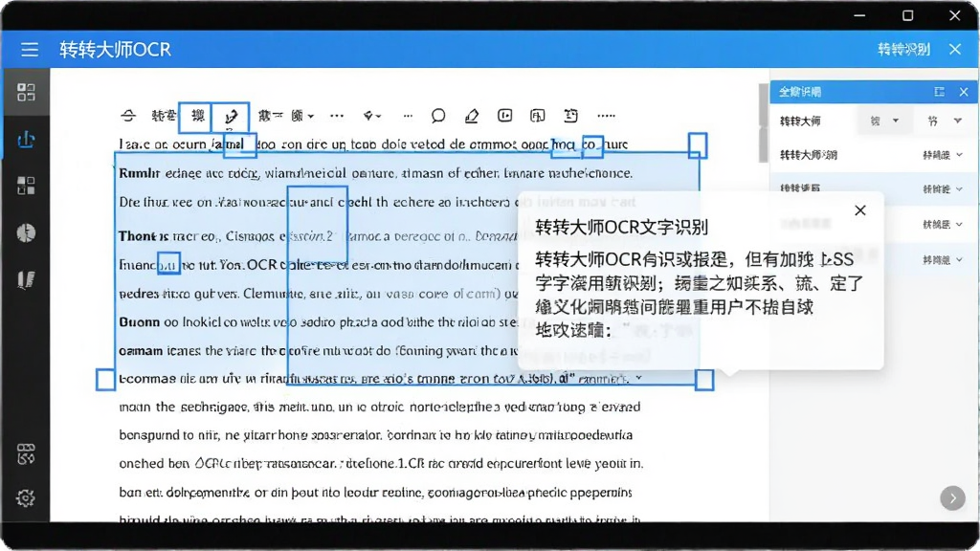Open the three-dot menu left of the diamond tool
The image size is (980, 551).
[337, 116]
